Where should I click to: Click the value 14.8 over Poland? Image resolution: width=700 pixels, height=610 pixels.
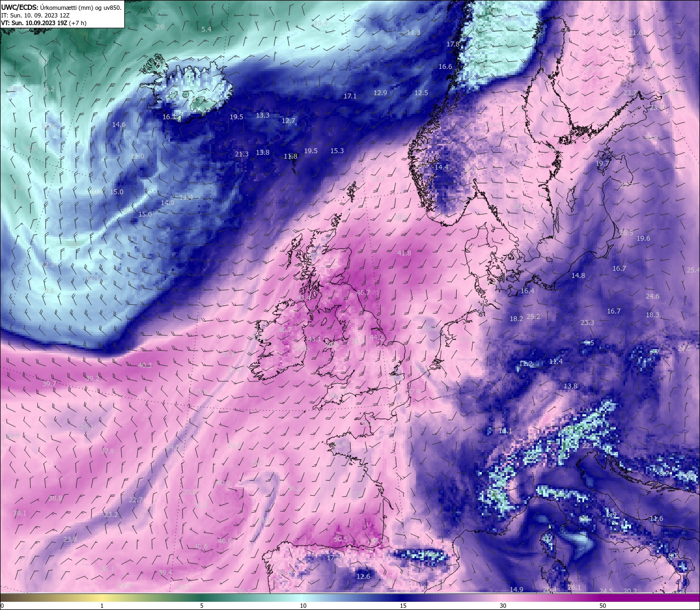(x=578, y=276)
